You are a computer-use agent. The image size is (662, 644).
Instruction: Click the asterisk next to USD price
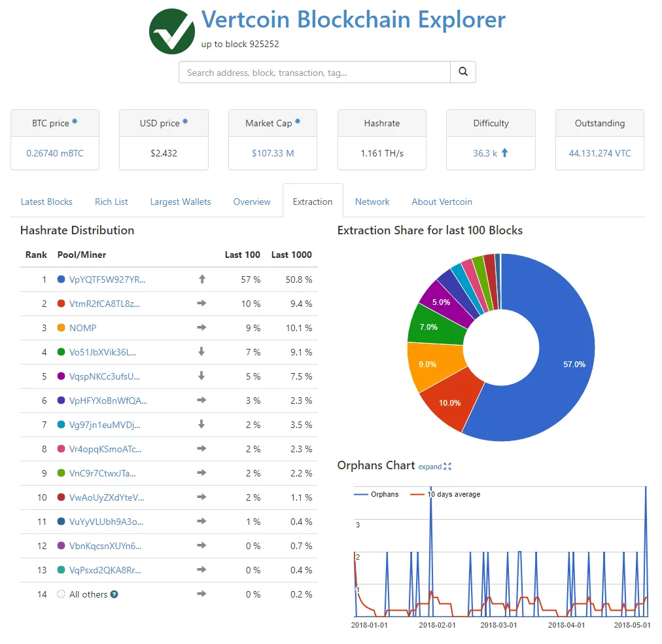(185, 122)
